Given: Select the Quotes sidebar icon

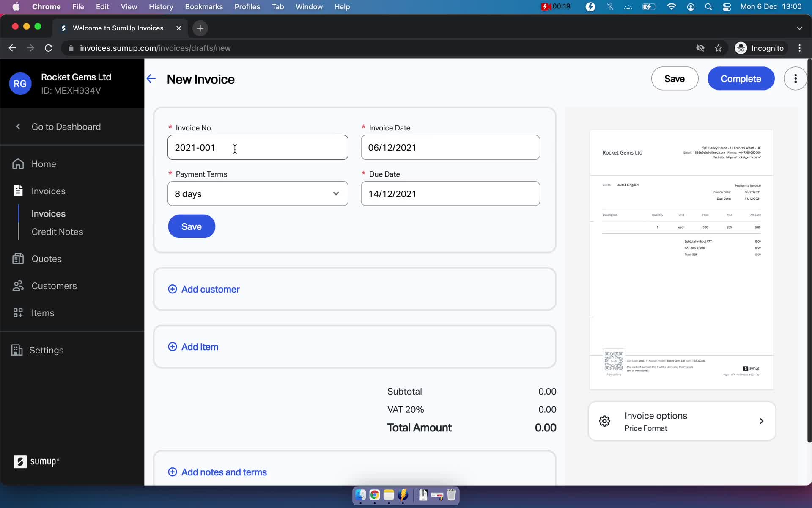Looking at the screenshot, I should 17,259.
